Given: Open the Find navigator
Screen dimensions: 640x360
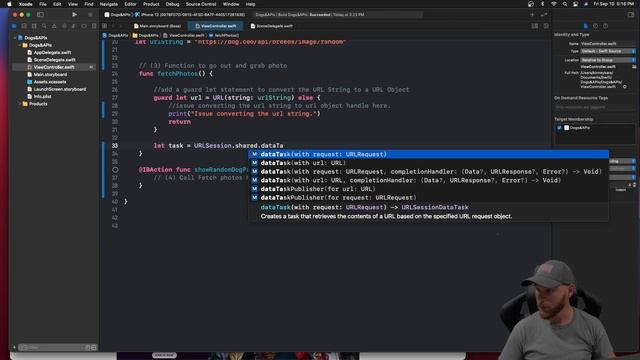Looking at the screenshot, I should click(44, 26).
